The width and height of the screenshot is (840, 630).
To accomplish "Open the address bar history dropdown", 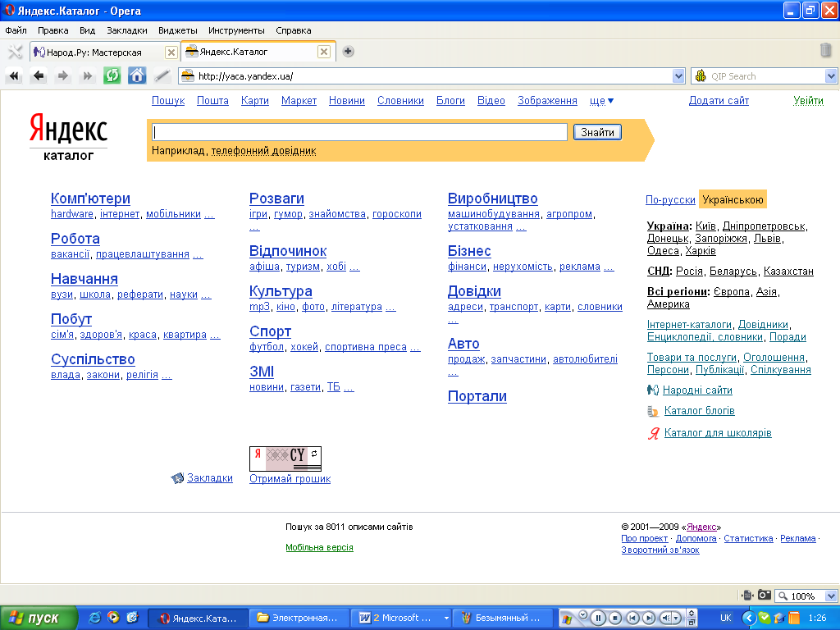I will 678,76.
